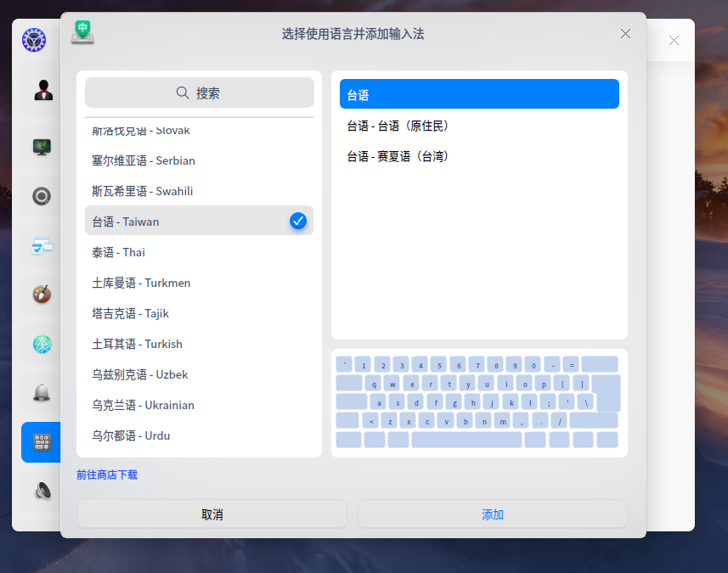Select 台语 - Taiwan language row
The width and height of the screenshot is (728, 573).
click(x=199, y=221)
